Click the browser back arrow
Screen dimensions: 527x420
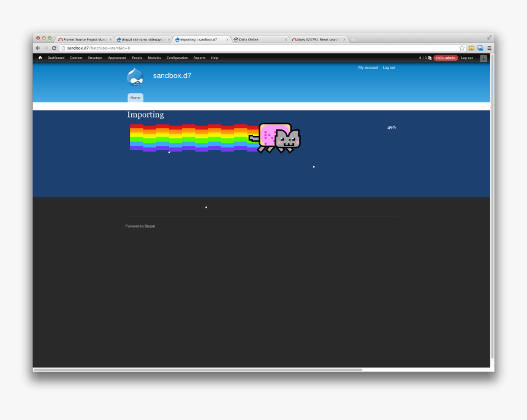(37, 47)
